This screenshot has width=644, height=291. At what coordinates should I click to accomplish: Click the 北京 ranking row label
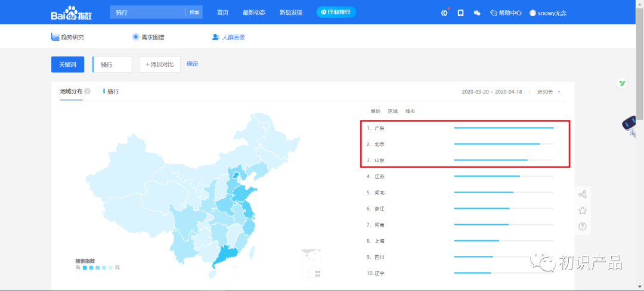point(379,144)
